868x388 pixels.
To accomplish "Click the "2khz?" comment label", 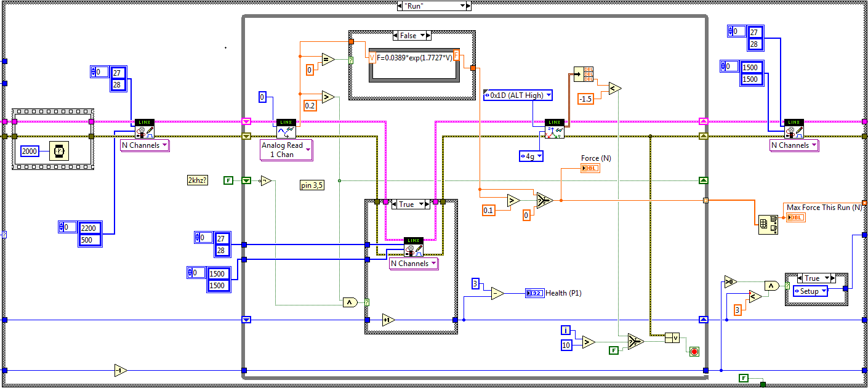I will (197, 180).
